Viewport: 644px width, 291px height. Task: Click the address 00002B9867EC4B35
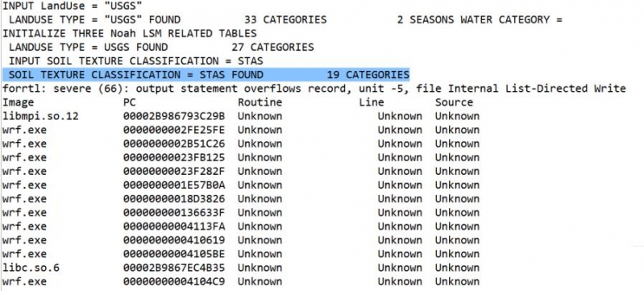(x=174, y=268)
